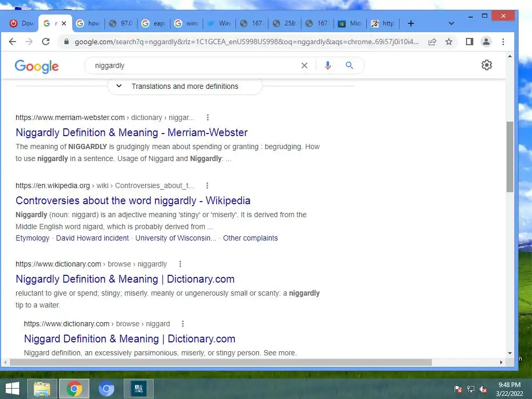Open File Explorer from the taskbar
532x399 pixels.
pyautogui.click(x=42, y=389)
